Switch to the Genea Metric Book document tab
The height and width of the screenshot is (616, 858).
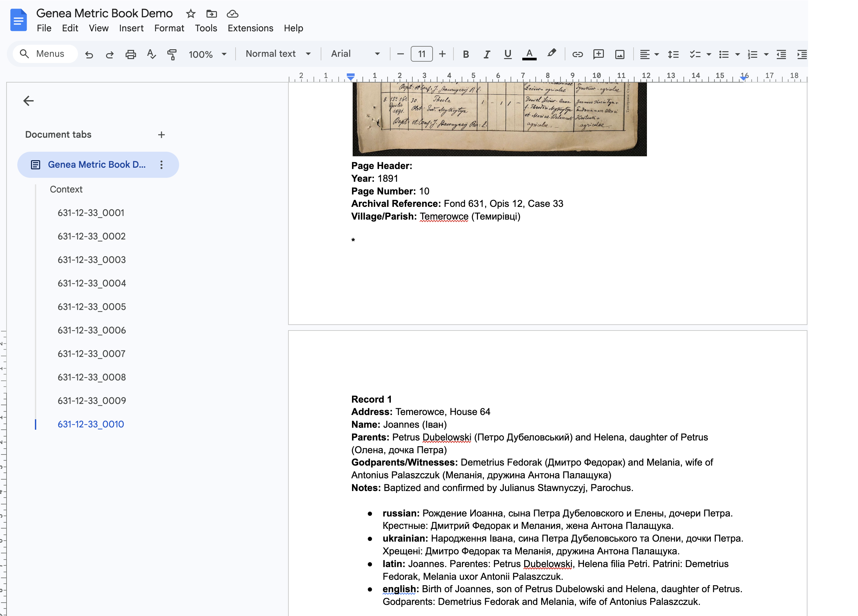point(97,164)
